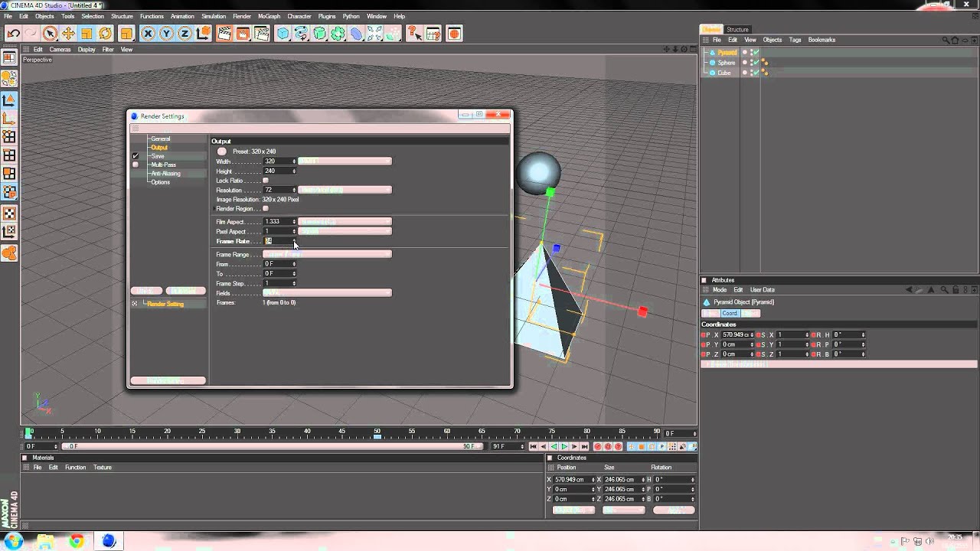Click the Render View clapperboard icon

tap(224, 34)
